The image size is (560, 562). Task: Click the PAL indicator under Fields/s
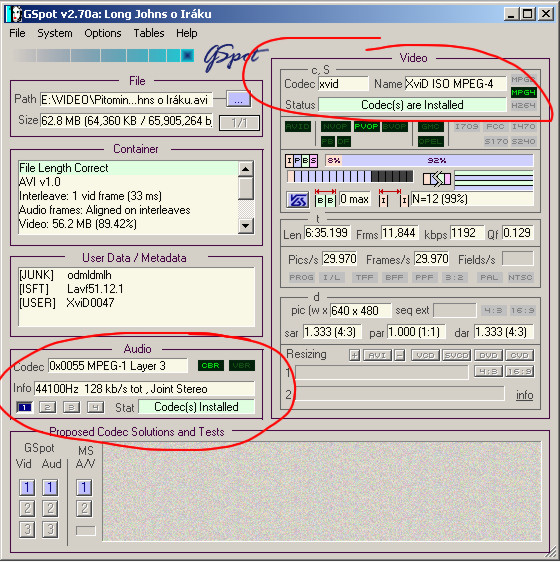489,277
